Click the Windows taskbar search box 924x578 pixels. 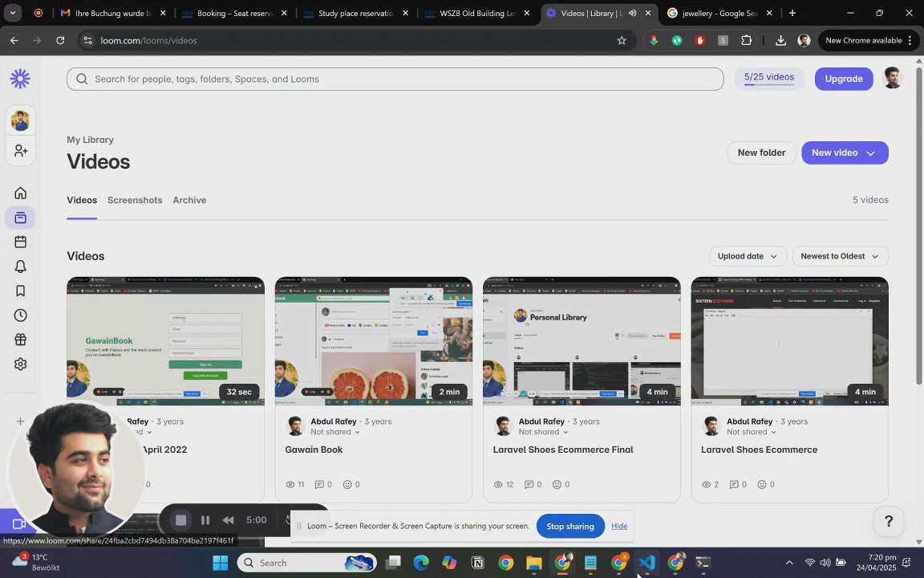pyautogui.click(x=306, y=564)
